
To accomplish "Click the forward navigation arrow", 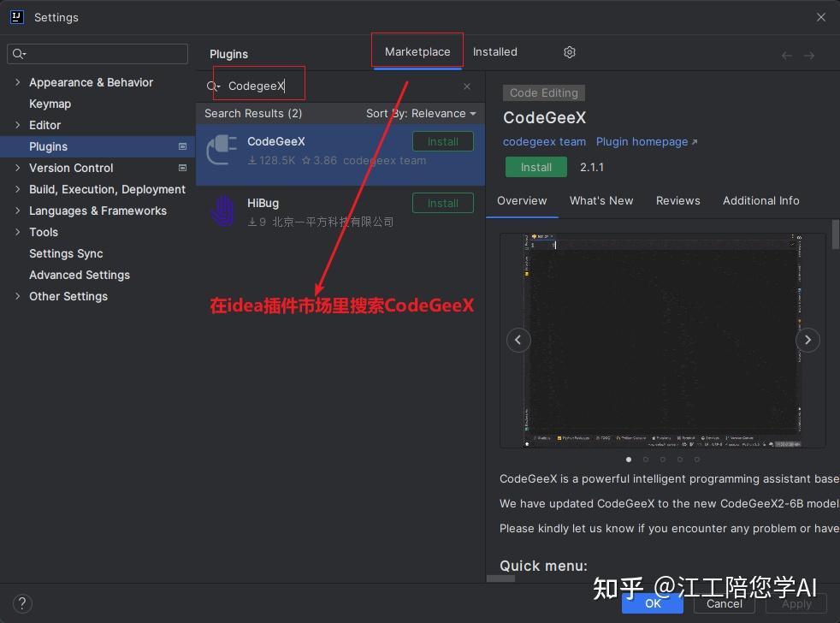I will click(x=809, y=56).
